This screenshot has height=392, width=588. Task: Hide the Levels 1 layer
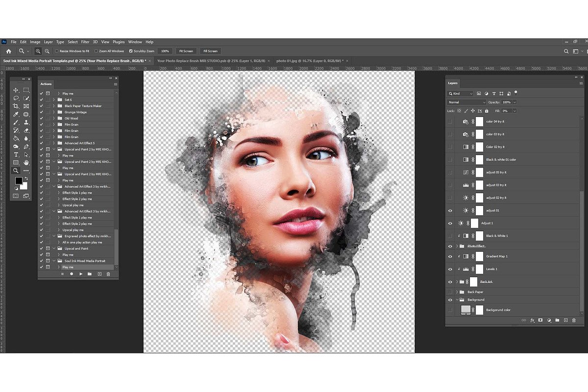pyautogui.click(x=450, y=269)
